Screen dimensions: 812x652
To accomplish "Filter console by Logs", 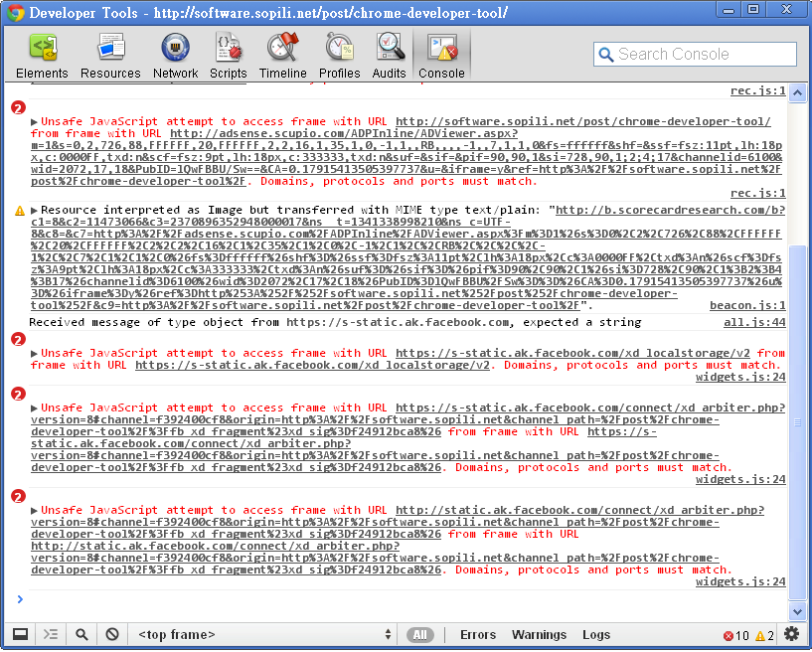I will pyautogui.click(x=596, y=635).
